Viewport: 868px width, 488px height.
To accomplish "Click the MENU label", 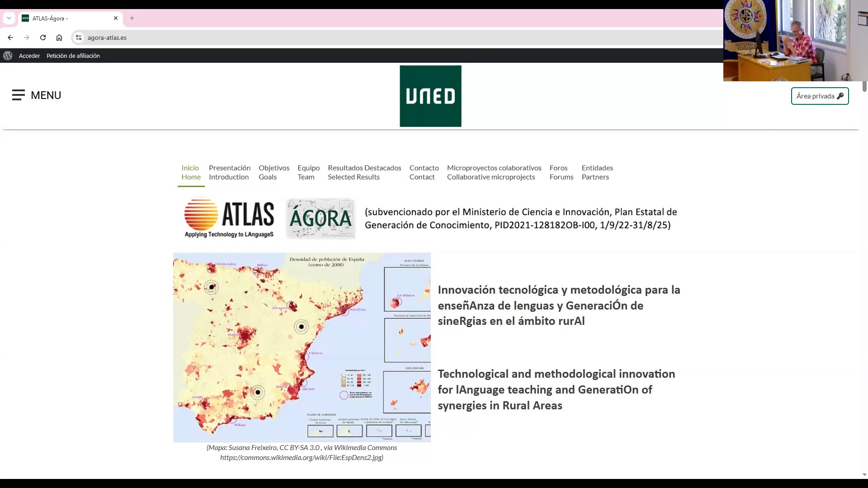I will [46, 95].
